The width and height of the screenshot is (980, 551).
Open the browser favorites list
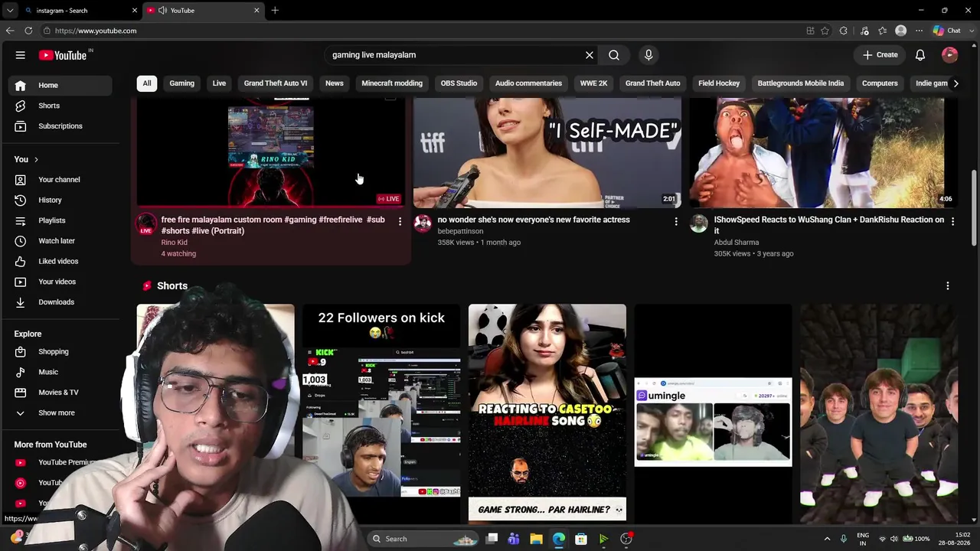pos(883,31)
